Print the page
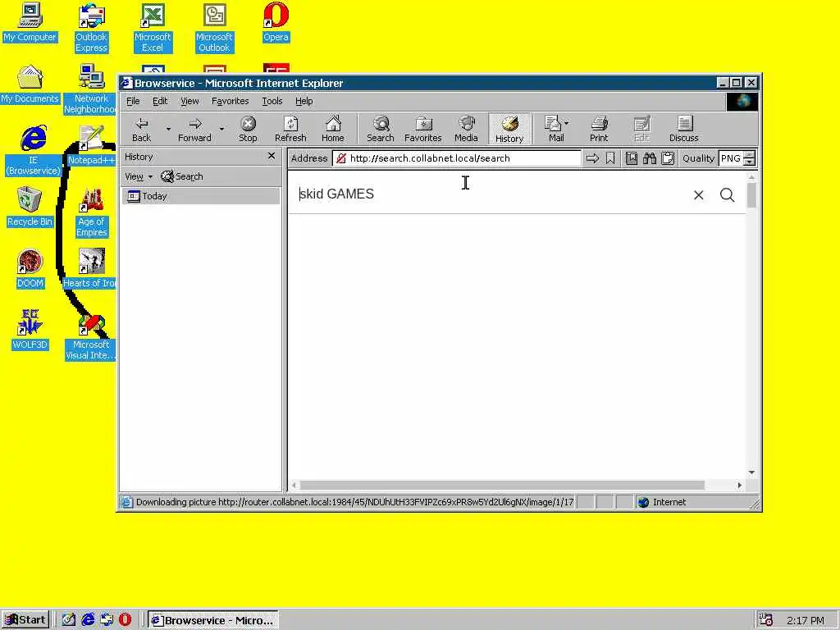Screen dimensions: 840x630 tap(599, 129)
